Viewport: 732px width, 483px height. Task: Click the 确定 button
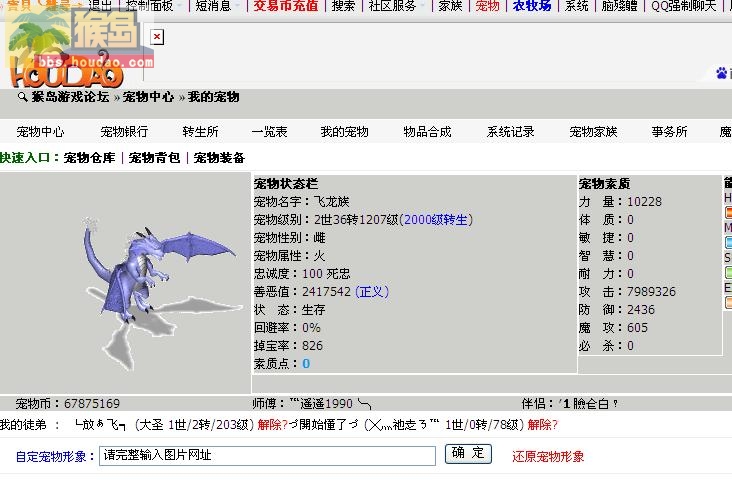(x=468, y=454)
